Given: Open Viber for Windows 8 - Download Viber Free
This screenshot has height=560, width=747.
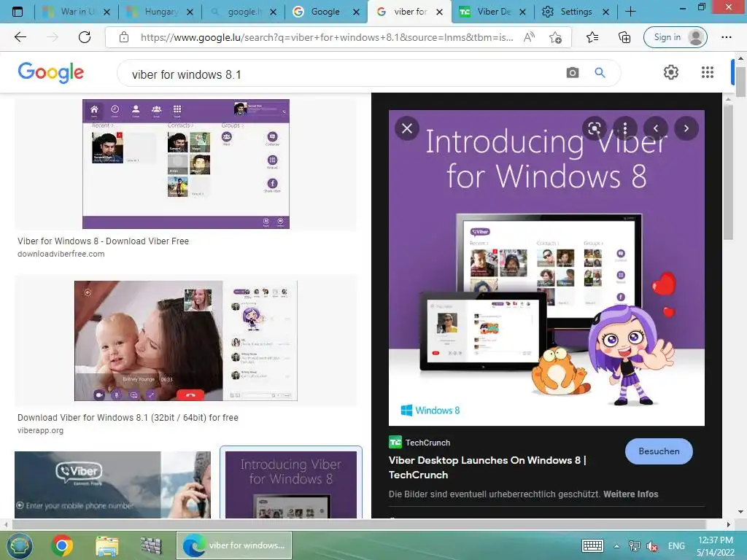Looking at the screenshot, I should click(103, 241).
